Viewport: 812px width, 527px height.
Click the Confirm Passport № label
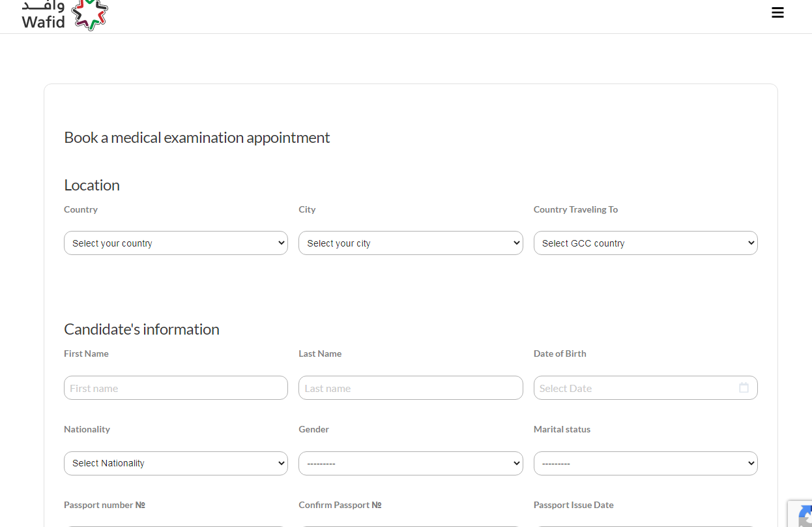click(x=340, y=505)
